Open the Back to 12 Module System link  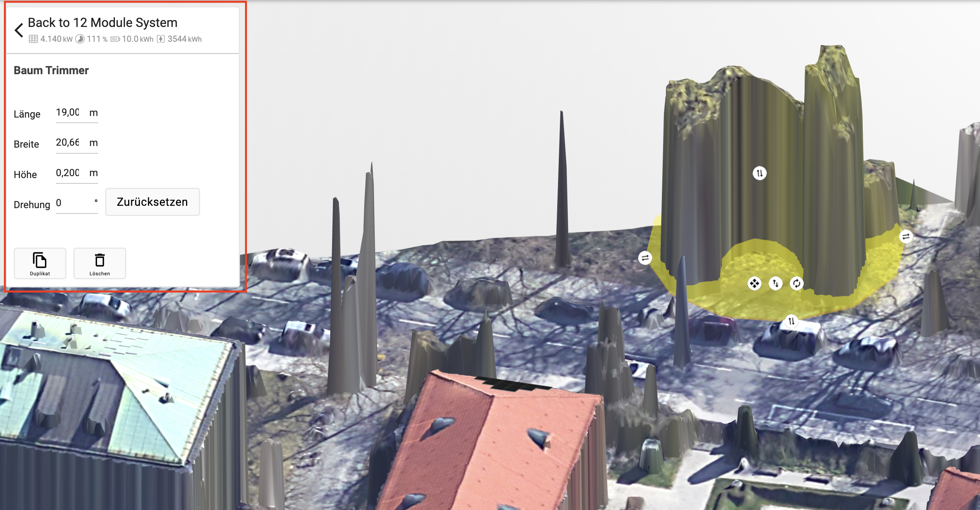[x=102, y=23]
